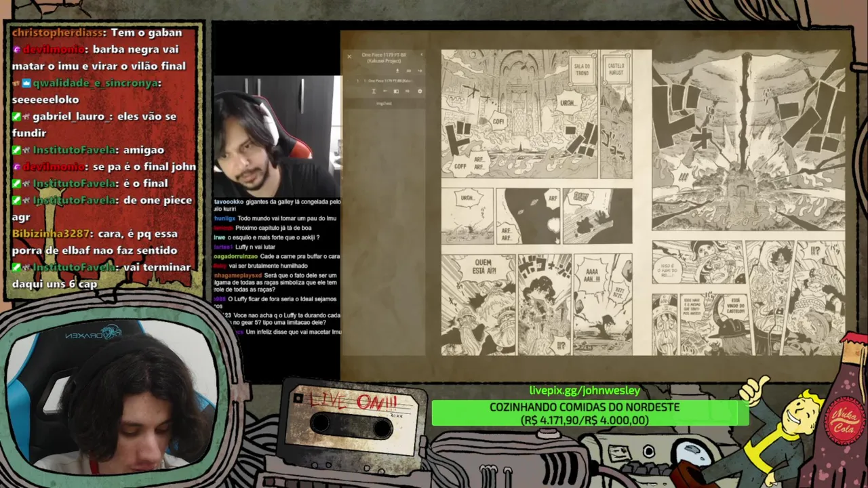Click small chat message 'Luffy n vai lutar'

point(244,247)
